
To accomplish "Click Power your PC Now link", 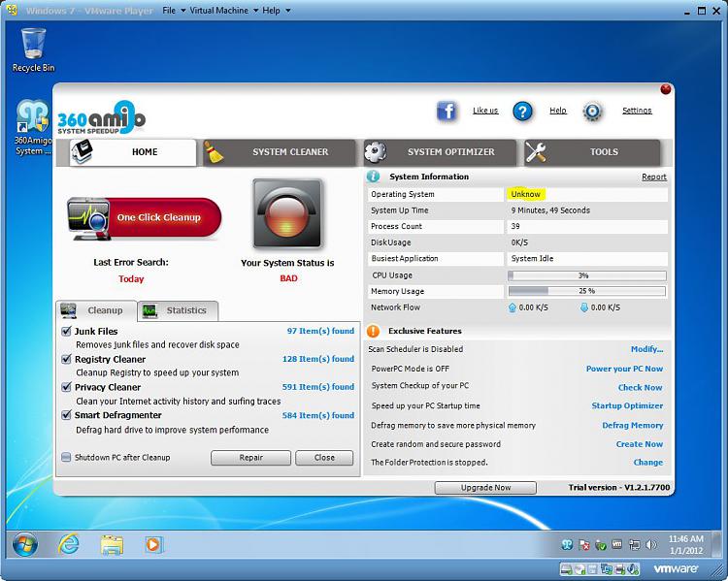I will (x=624, y=369).
